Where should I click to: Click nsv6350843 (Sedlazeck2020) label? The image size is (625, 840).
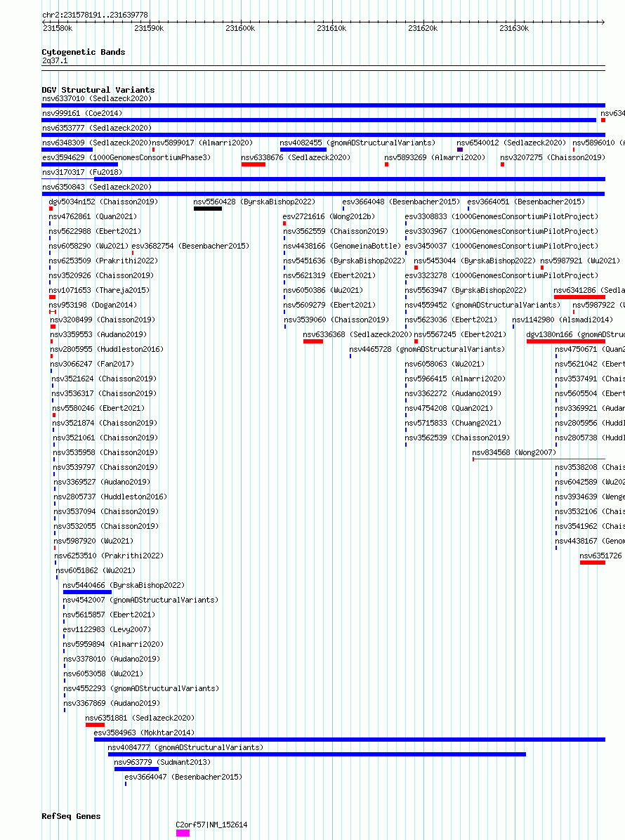click(x=97, y=187)
